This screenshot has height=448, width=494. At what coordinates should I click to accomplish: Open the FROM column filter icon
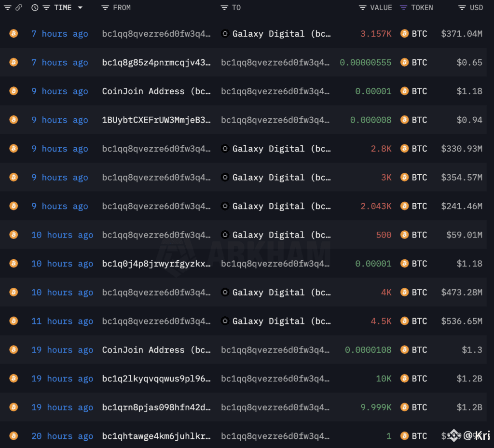[105, 8]
